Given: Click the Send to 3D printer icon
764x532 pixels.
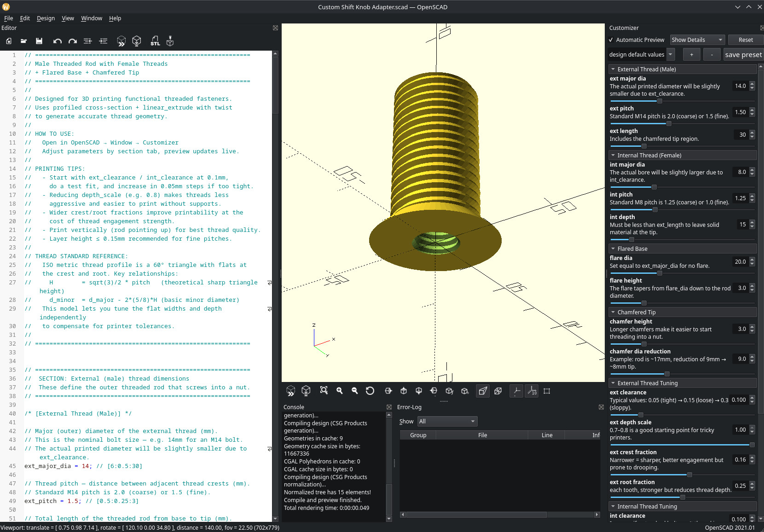Looking at the screenshot, I should coord(170,41).
